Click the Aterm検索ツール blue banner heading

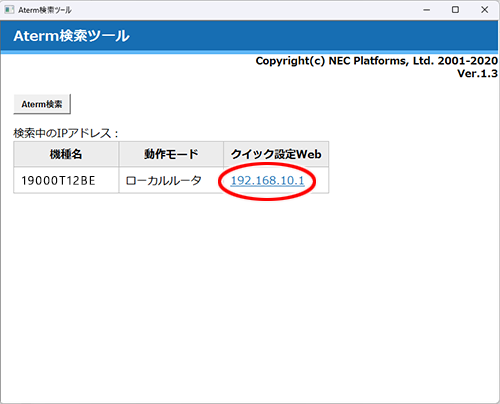click(x=71, y=36)
